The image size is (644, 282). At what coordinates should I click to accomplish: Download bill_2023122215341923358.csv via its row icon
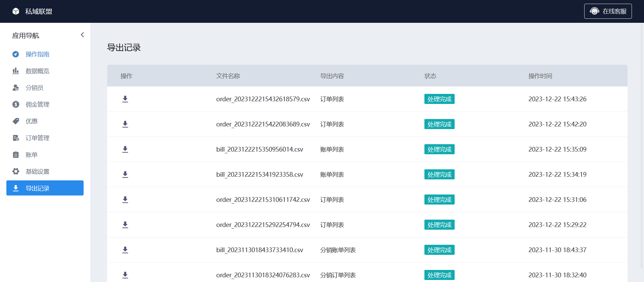[125, 174]
